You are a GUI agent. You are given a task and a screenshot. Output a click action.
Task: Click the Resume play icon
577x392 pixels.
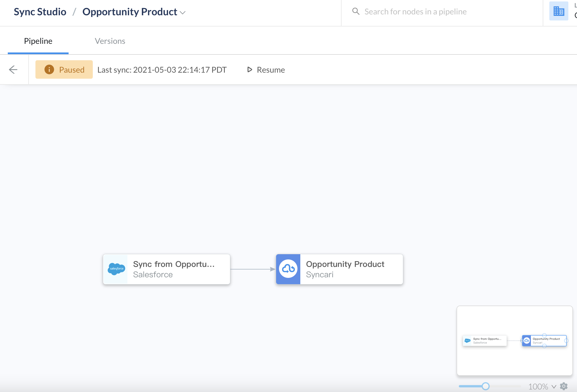coord(250,70)
